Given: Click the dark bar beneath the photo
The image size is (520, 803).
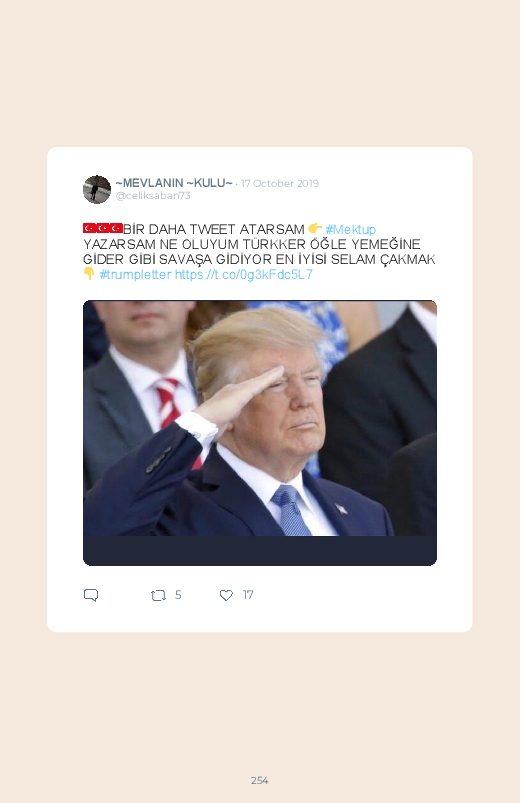Looking at the screenshot, I should pos(260,551).
